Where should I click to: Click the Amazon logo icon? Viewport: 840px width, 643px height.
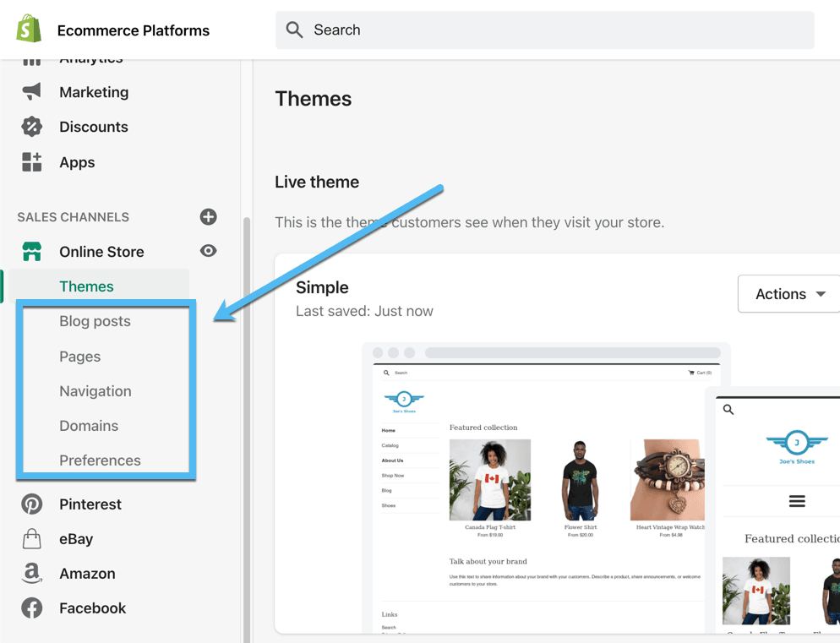(31, 574)
